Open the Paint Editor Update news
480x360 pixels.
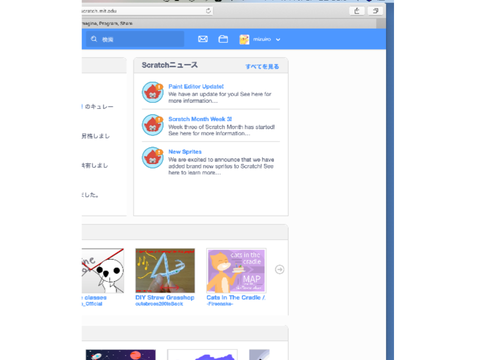196,86
